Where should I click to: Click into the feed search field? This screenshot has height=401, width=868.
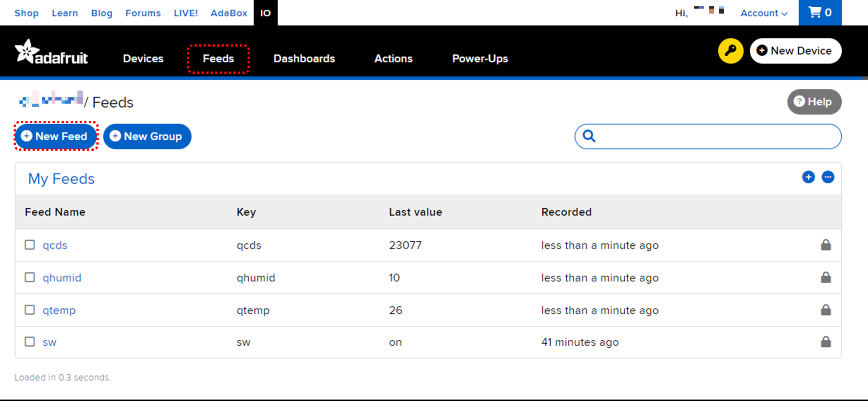click(708, 136)
